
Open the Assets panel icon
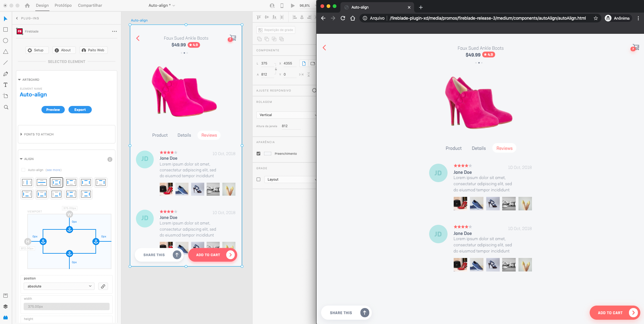6,295
